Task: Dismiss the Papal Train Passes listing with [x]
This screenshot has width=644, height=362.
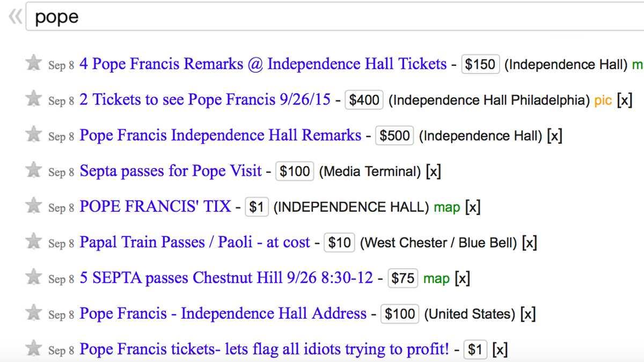Action: [529, 242]
